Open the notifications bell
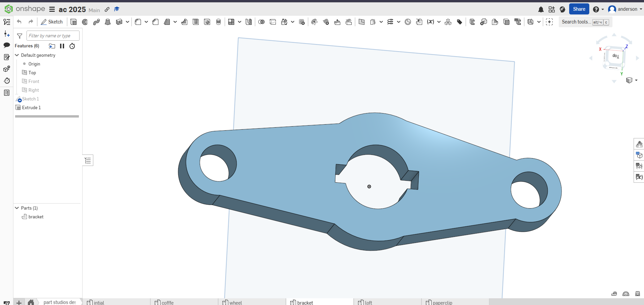Image resolution: width=644 pixels, height=305 pixels. pos(541,9)
